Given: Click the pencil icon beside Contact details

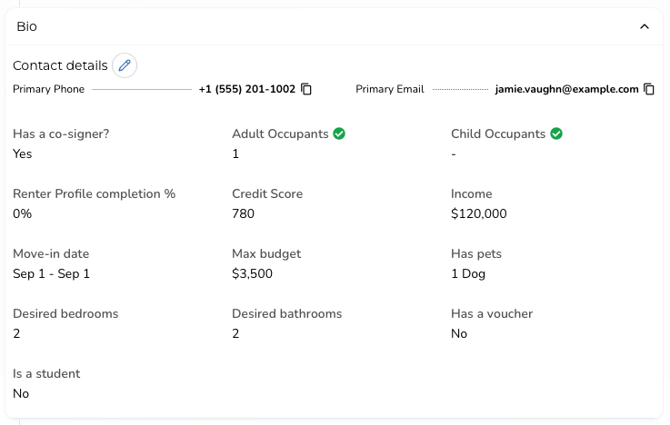Looking at the screenshot, I should tap(124, 66).
